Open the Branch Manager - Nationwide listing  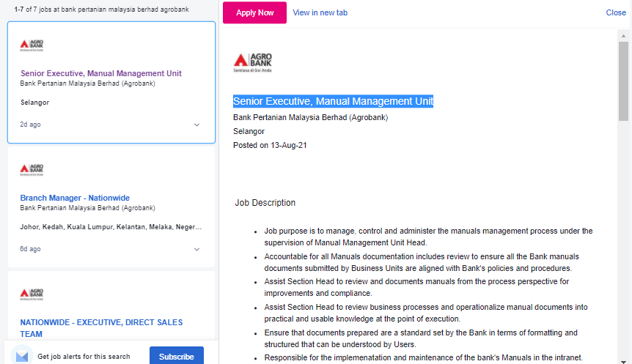point(75,198)
